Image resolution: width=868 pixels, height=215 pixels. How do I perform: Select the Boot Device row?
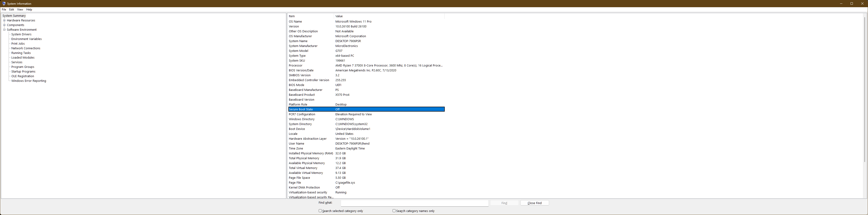[366, 129]
